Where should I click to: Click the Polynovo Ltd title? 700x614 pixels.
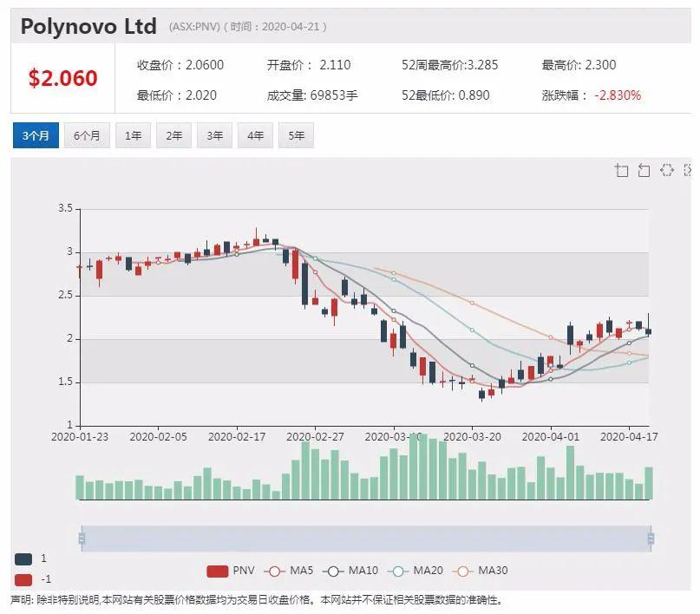[x=88, y=26]
